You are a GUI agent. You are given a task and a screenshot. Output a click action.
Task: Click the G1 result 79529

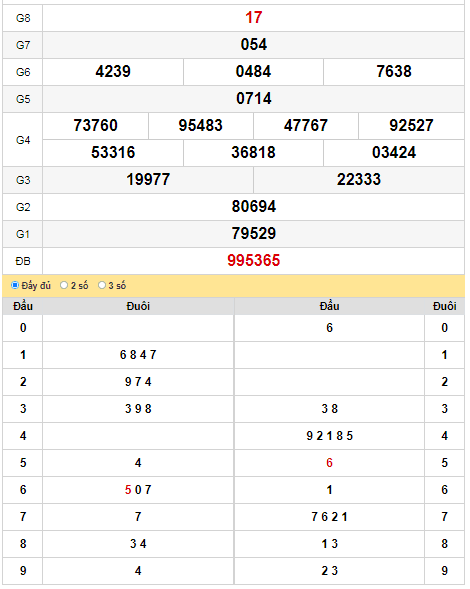pos(254,234)
